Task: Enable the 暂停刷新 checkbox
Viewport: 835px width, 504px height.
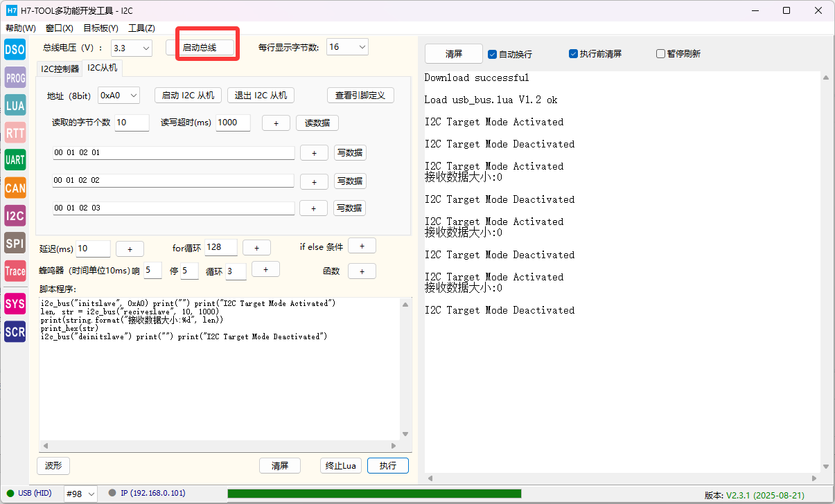Action: pyautogui.click(x=660, y=54)
